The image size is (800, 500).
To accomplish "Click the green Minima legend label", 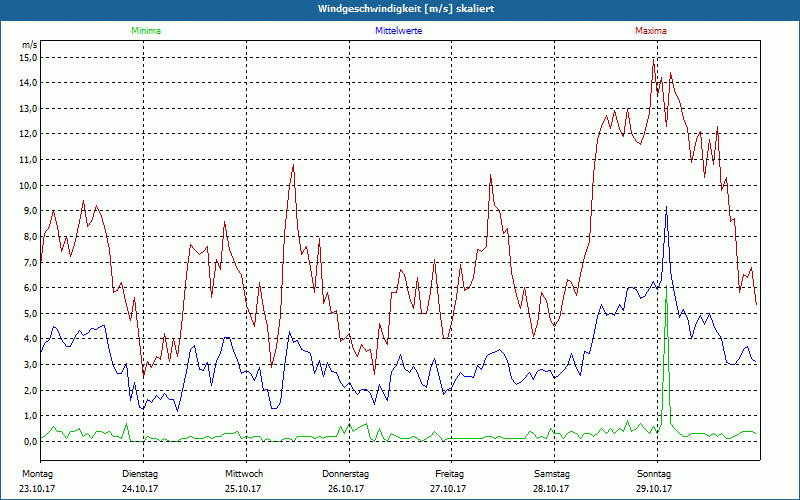I will pyautogui.click(x=146, y=31).
